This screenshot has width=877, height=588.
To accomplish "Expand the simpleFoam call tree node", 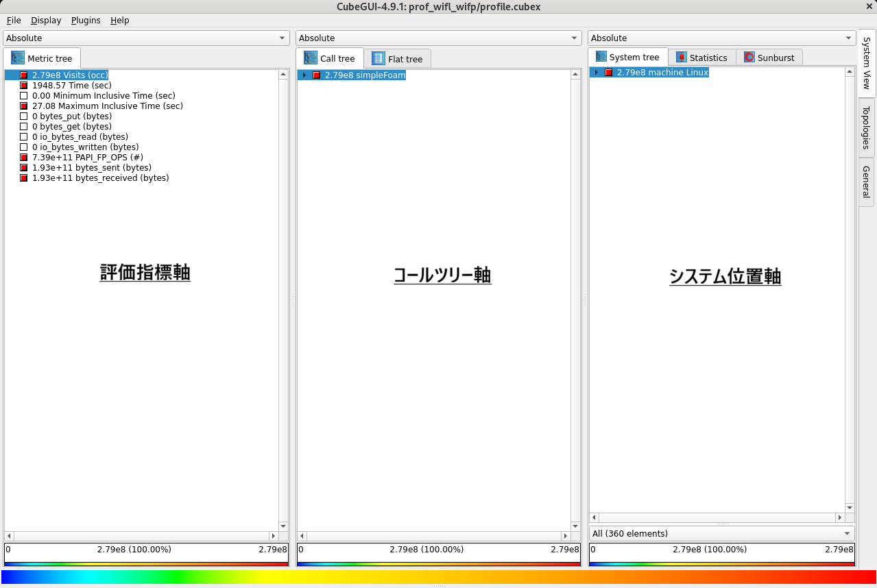I will 304,75.
